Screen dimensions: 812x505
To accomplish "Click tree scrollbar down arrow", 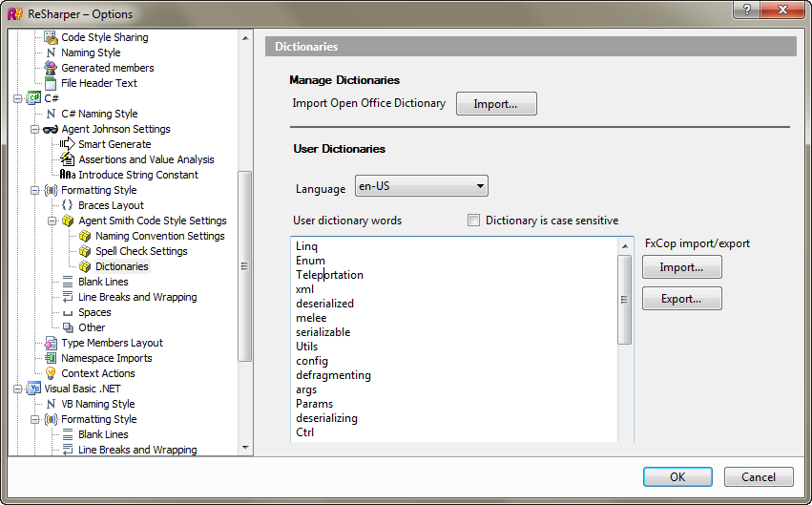I will [x=245, y=448].
